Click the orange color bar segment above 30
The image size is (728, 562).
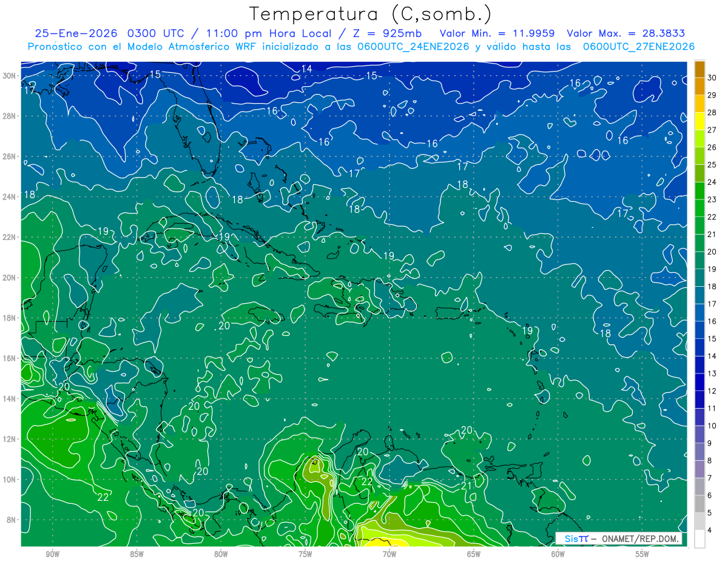click(x=699, y=69)
